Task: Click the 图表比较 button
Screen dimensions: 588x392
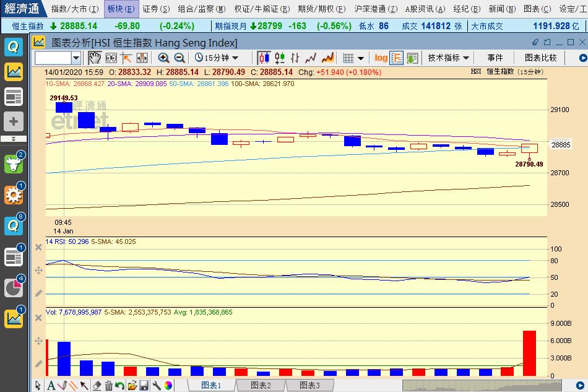Action: [541, 58]
